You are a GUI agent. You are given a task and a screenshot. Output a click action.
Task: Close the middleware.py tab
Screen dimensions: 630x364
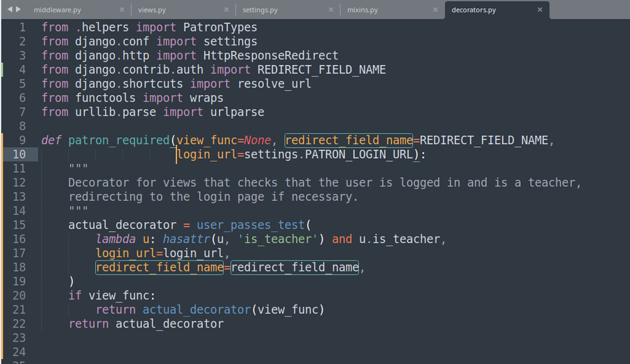pyautogui.click(x=122, y=10)
